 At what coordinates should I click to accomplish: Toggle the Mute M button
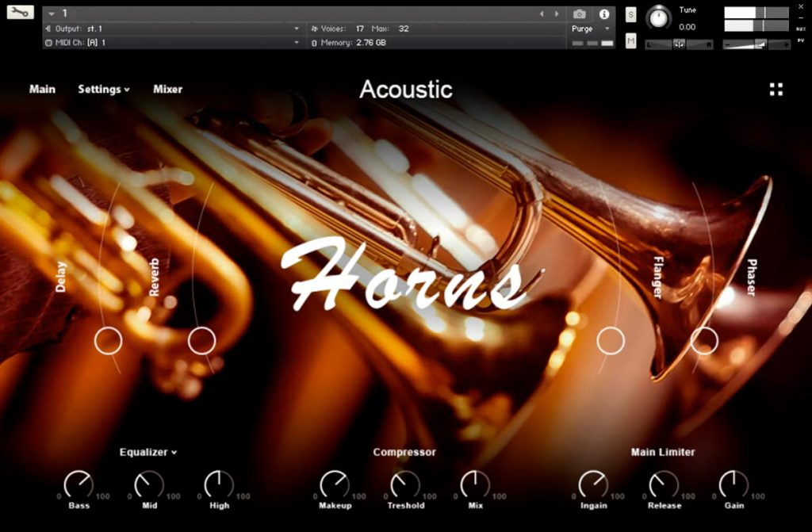(630, 40)
